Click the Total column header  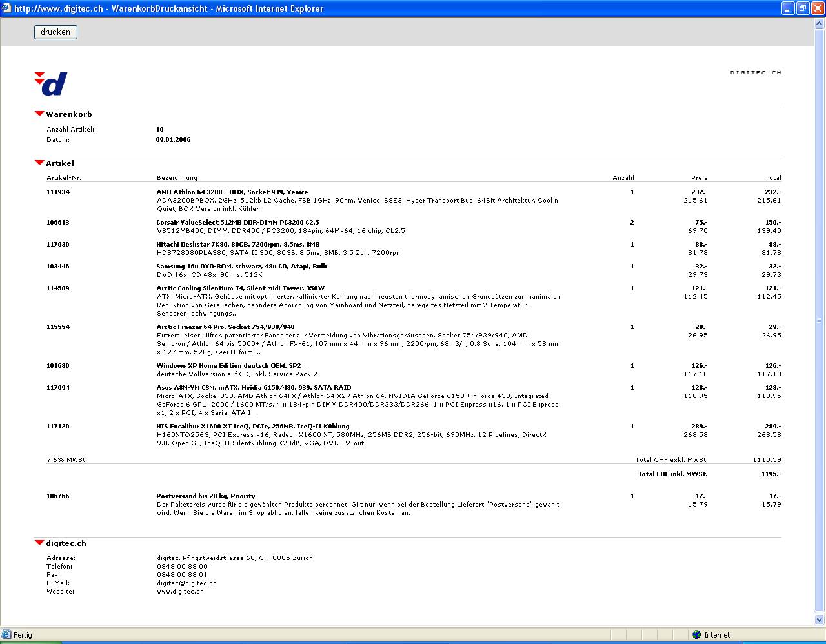point(773,178)
